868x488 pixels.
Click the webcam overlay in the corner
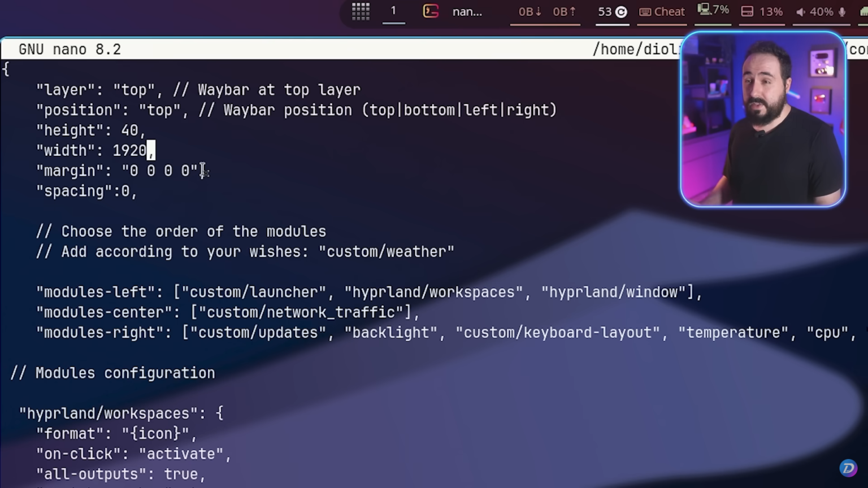[763, 119]
